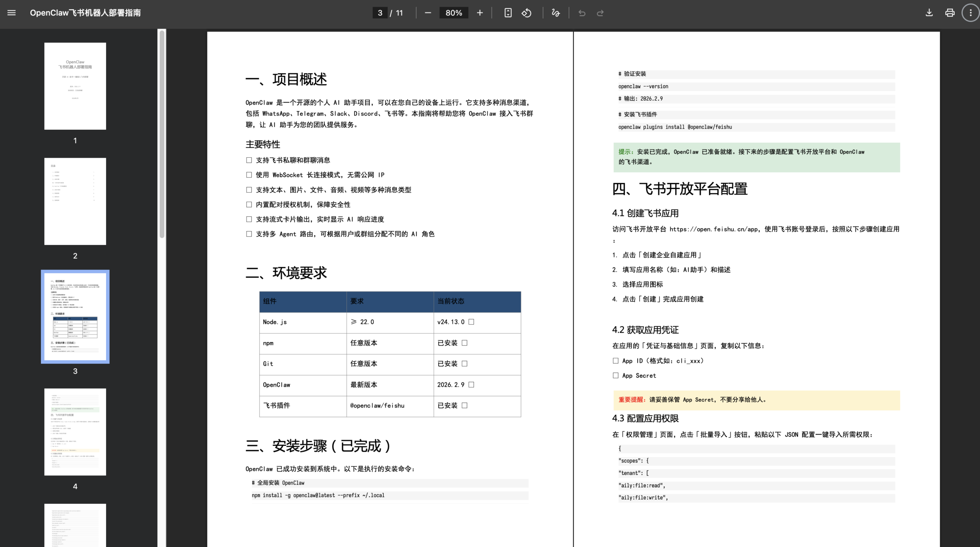The image size is (980, 547).
Task: Rotate the document counterclockwise
Action: [x=527, y=13]
